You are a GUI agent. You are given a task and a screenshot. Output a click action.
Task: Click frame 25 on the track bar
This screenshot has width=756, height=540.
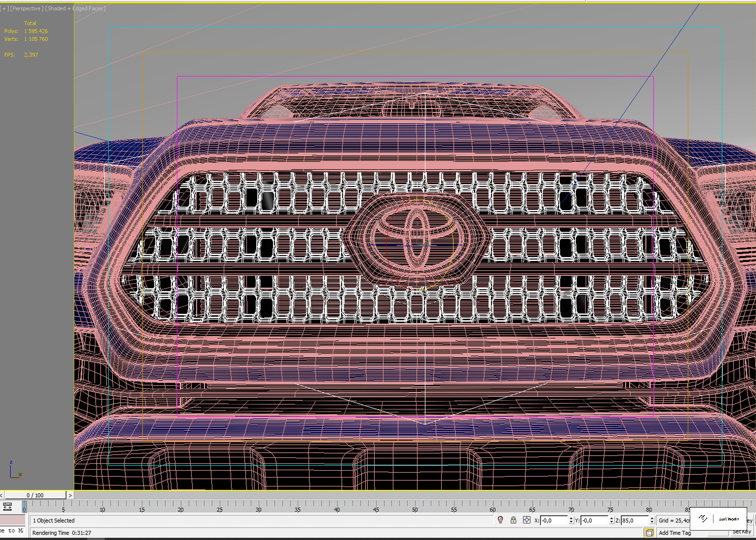pos(220,509)
